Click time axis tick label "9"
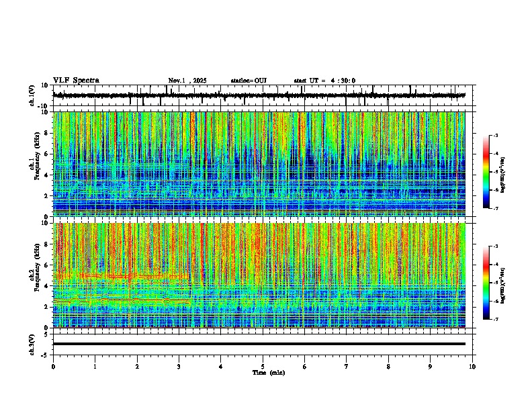 [430, 367]
